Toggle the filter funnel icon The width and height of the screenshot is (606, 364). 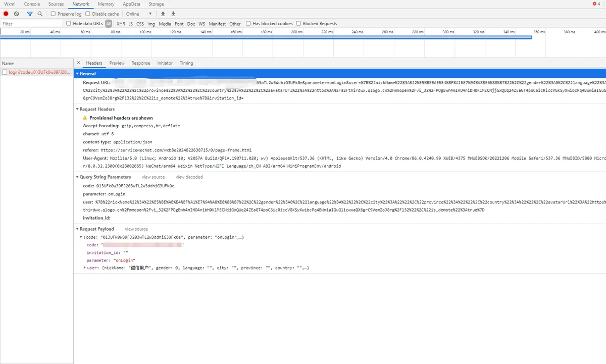(x=30, y=14)
